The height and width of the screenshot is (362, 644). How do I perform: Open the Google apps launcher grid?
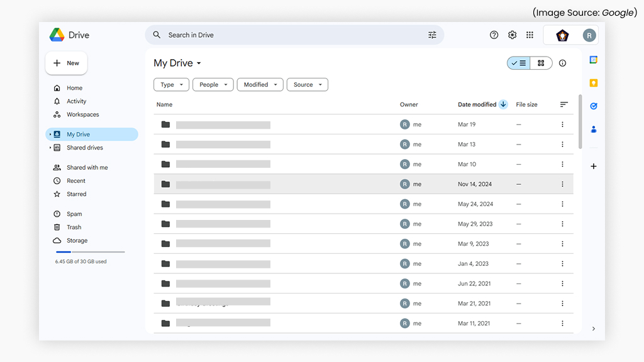[530, 35]
